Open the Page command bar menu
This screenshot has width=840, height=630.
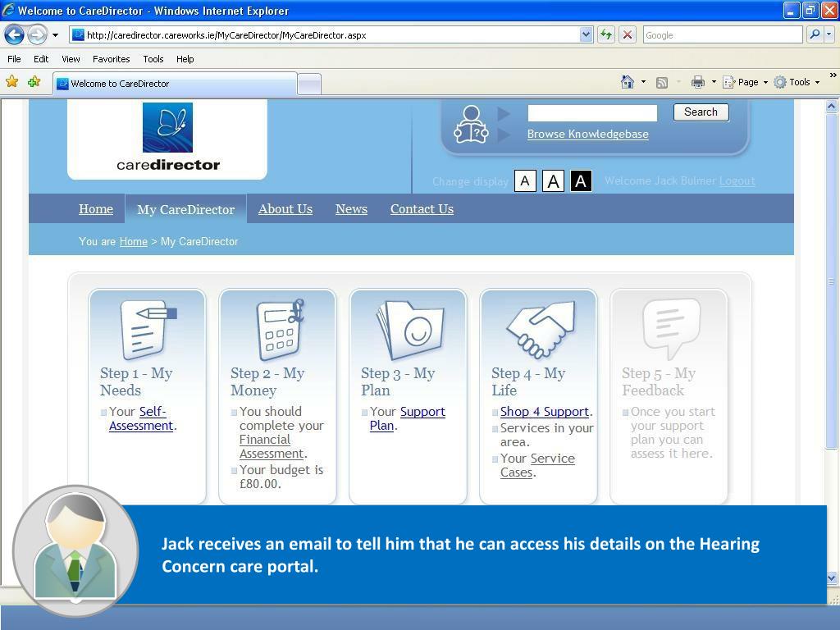pyautogui.click(x=745, y=82)
